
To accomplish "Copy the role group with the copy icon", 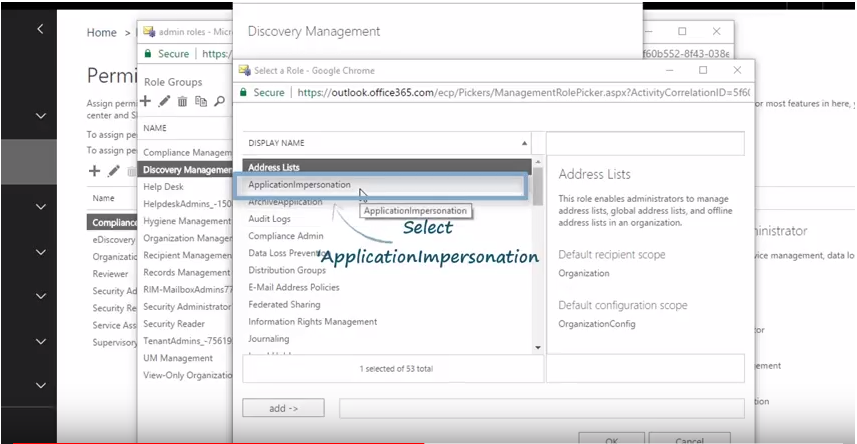I will (x=201, y=101).
